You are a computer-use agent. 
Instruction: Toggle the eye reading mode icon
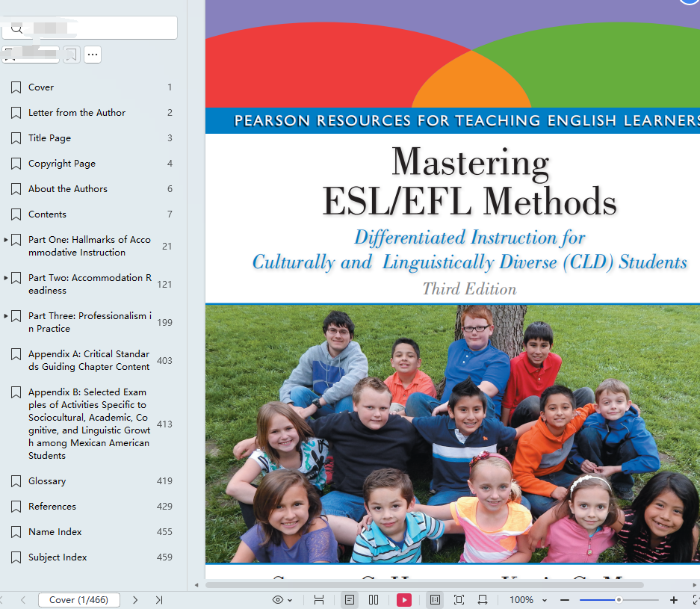tap(278, 600)
